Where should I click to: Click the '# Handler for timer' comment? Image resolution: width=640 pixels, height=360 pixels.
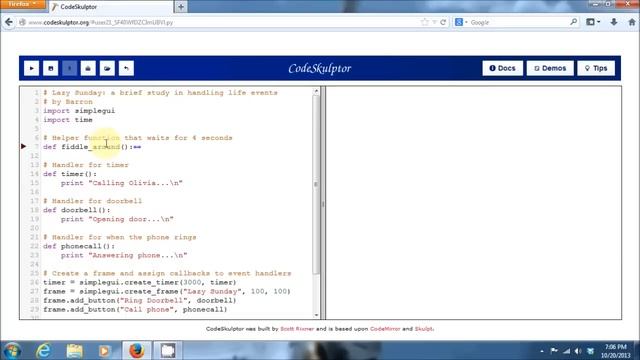click(86, 165)
